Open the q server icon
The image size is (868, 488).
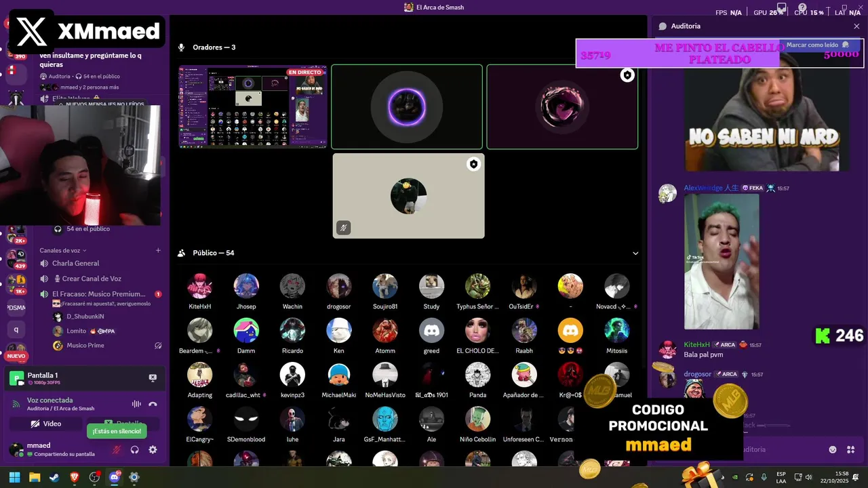click(16, 330)
